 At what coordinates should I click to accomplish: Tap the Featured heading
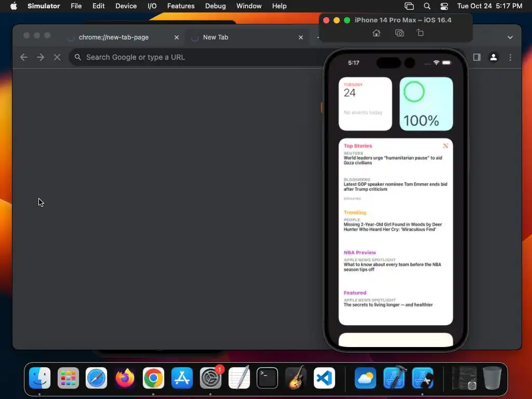355,293
